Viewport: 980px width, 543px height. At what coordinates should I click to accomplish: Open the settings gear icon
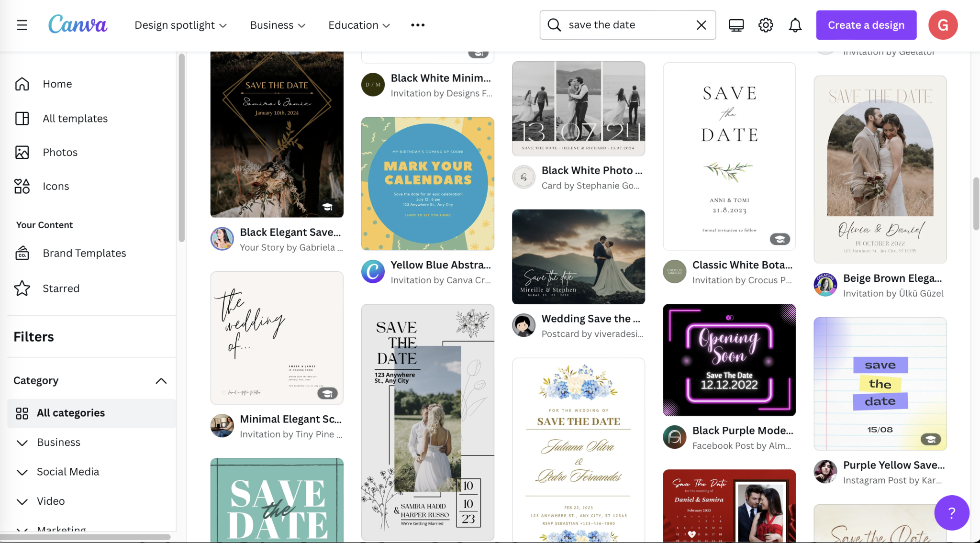point(766,25)
